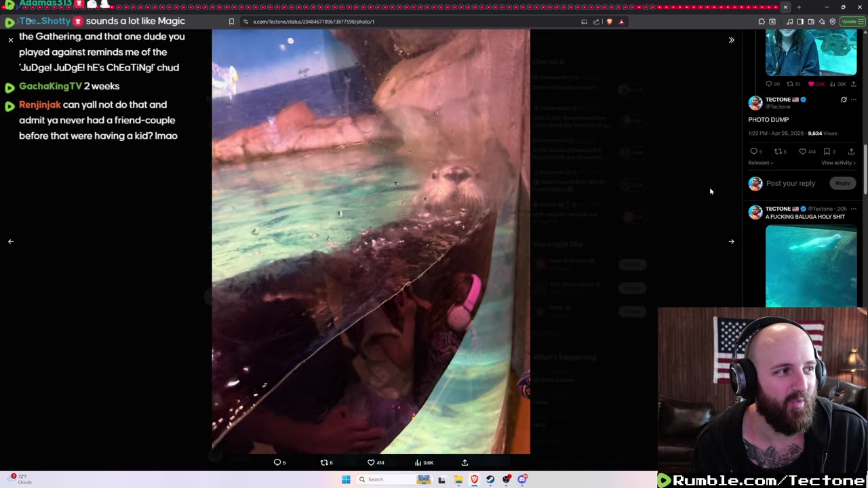Open a new tab with the plus button

[x=798, y=7]
